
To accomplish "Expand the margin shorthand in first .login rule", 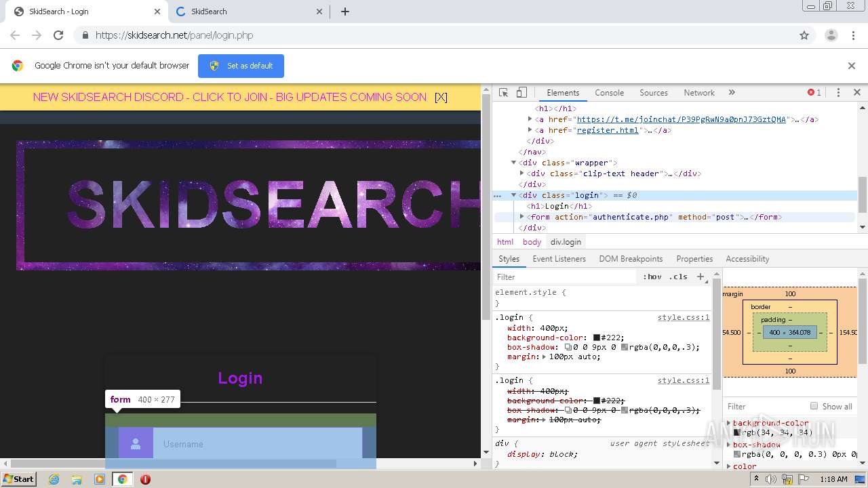I will click(545, 357).
